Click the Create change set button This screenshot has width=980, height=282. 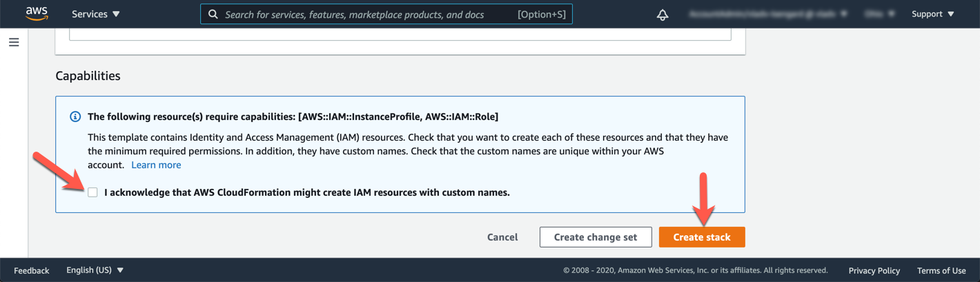(x=595, y=237)
